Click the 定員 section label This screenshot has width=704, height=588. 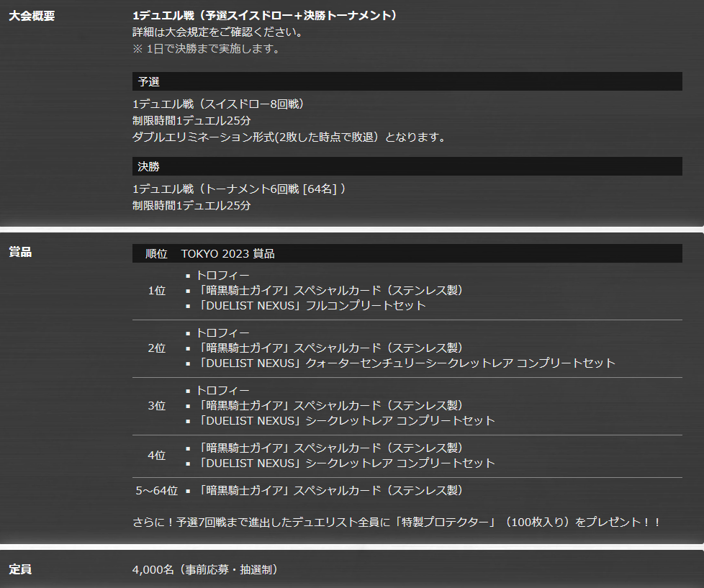(20, 569)
